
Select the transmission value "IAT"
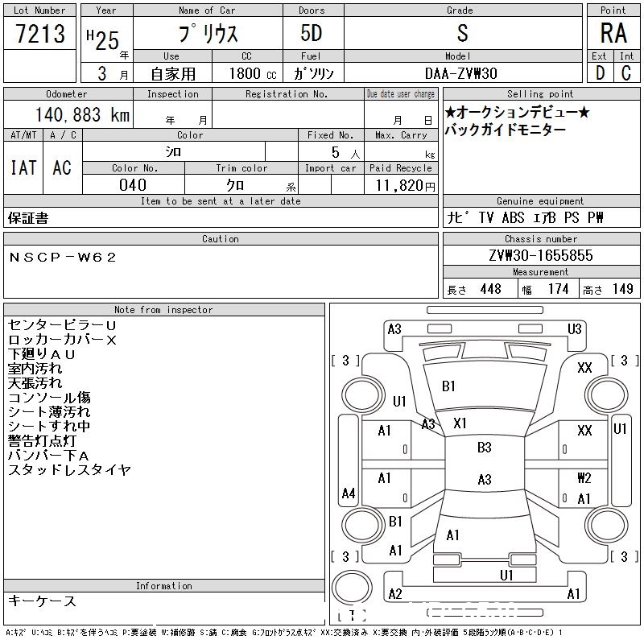(23, 167)
